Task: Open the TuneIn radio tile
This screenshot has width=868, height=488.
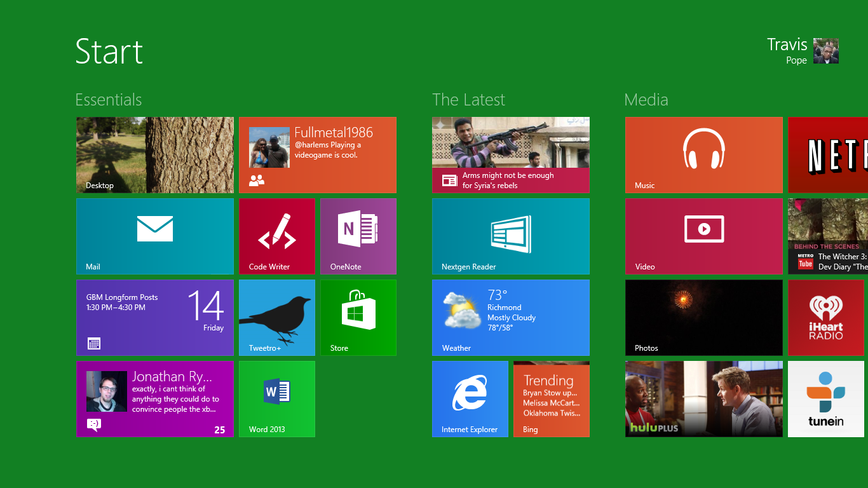Action: click(826, 399)
